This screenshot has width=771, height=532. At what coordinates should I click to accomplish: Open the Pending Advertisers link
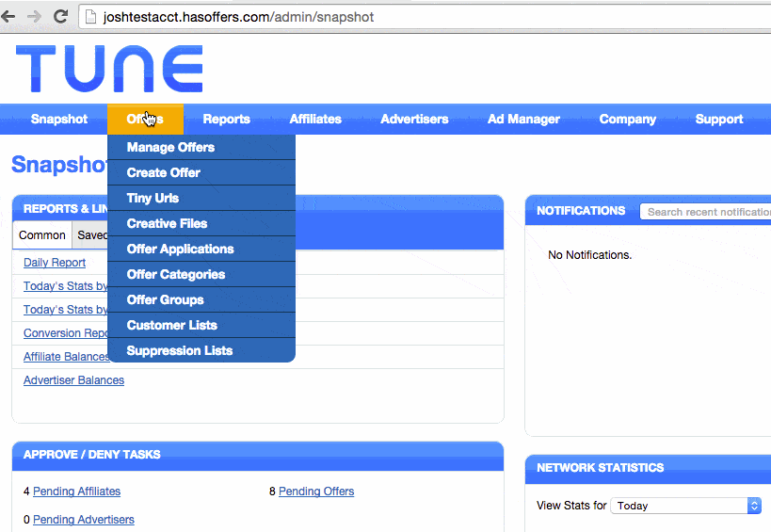(x=84, y=520)
